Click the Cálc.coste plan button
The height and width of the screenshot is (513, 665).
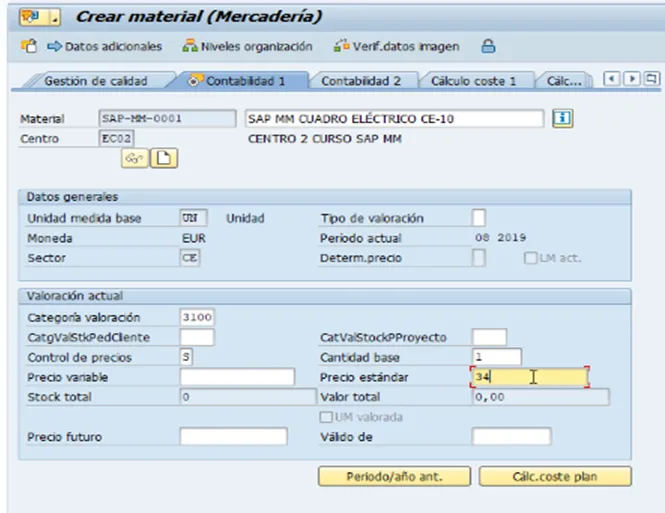click(555, 477)
